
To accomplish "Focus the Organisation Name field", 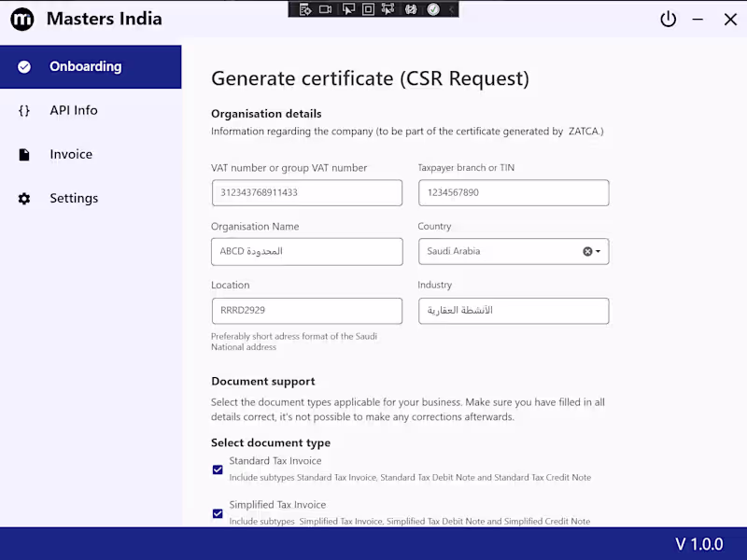I will pyautogui.click(x=306, y=251).
